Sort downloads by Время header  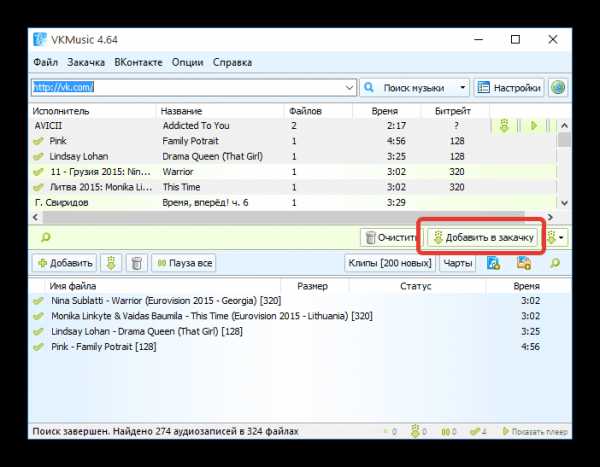(528, 286)
